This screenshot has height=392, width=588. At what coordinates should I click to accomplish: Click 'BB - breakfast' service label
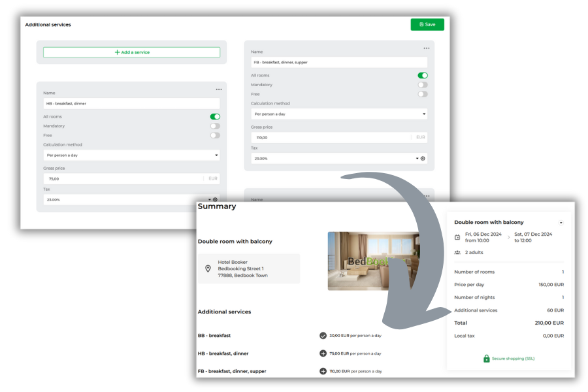click(214, 335)
